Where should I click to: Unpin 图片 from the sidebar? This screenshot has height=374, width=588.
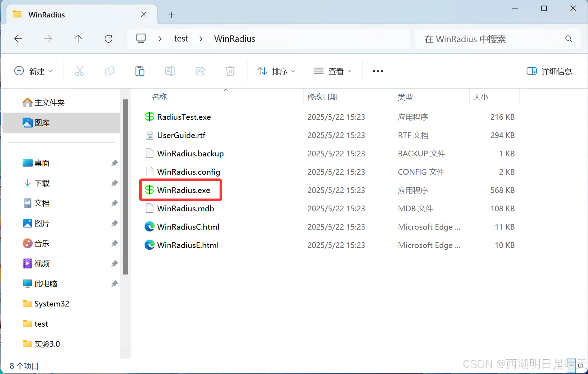114,223
